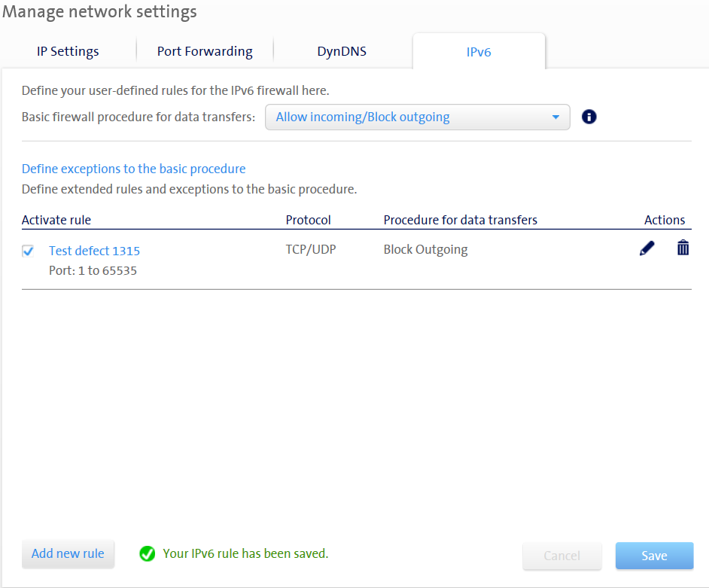Click the Cancel button
Viewport: 709px width, 588px height.
561,556
